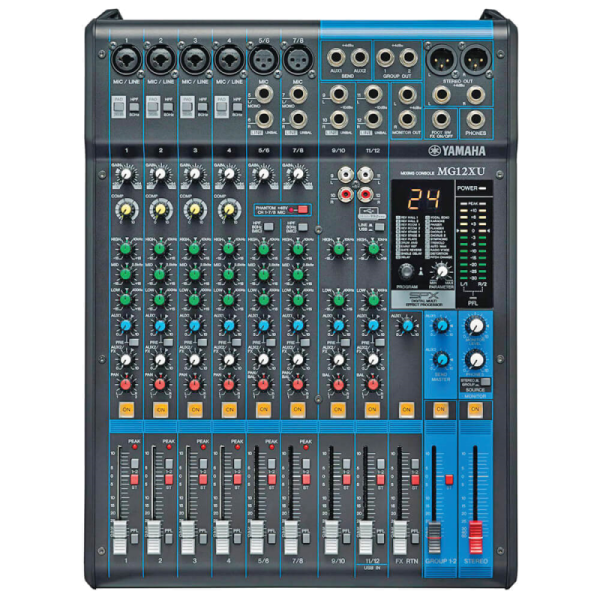The image size is (600, 600).
Task: Click the channel 1 white AUX2/FX knob
Action: [125, 360]
